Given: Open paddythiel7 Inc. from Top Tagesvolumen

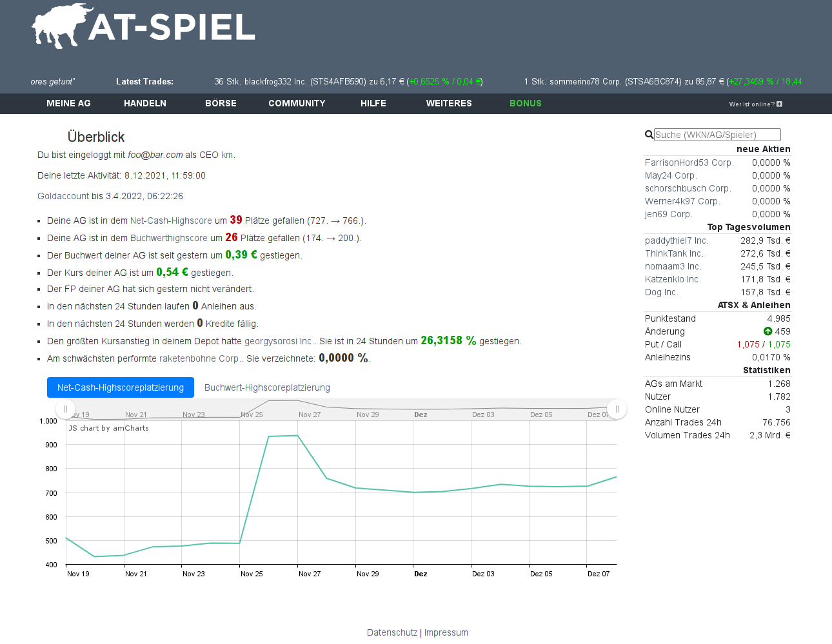Looking at the screenshot, I should [x=677, y=240].
